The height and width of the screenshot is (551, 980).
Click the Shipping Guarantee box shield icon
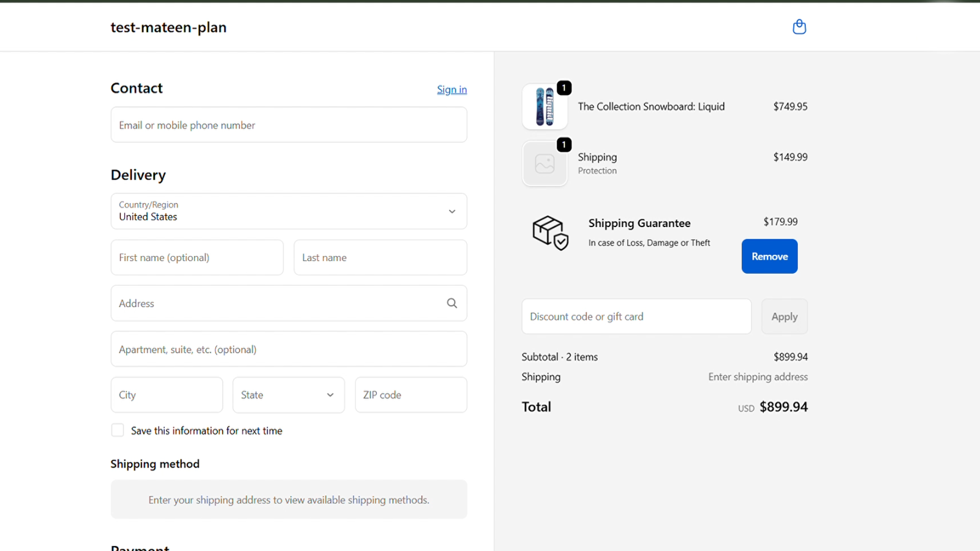550,233
